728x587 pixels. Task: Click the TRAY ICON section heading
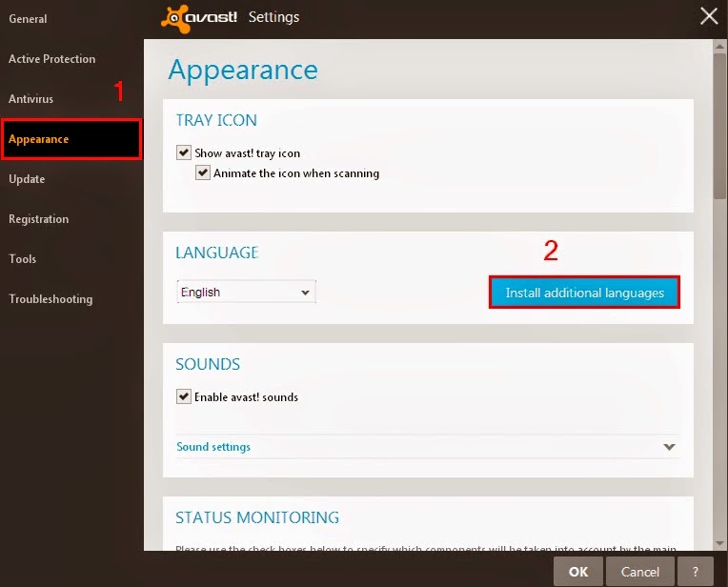216,120
